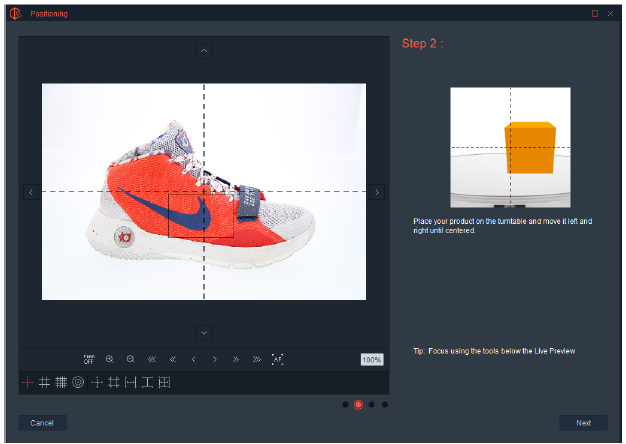
Task: Trigger autofocus with the AF icon
Action: pyautogui.click(x=277, y=359)
